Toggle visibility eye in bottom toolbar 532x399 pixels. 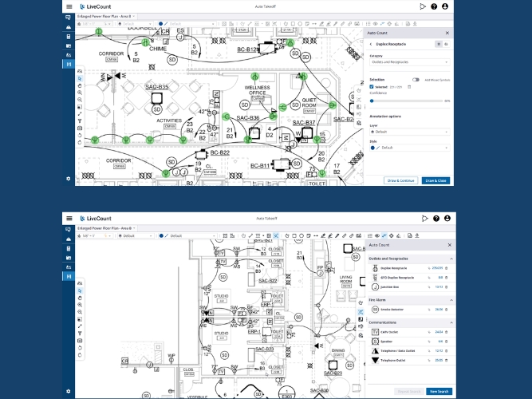(377, 235)
